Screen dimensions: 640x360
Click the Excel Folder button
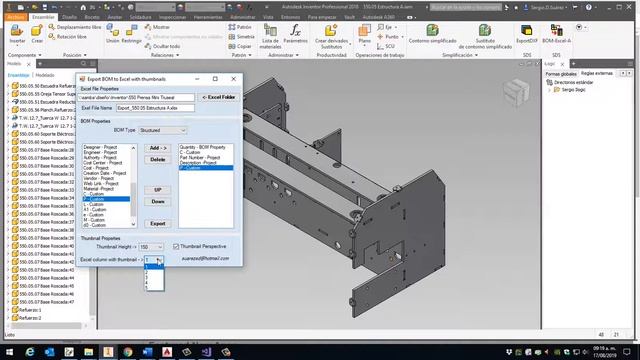click(x=219, y=97)
